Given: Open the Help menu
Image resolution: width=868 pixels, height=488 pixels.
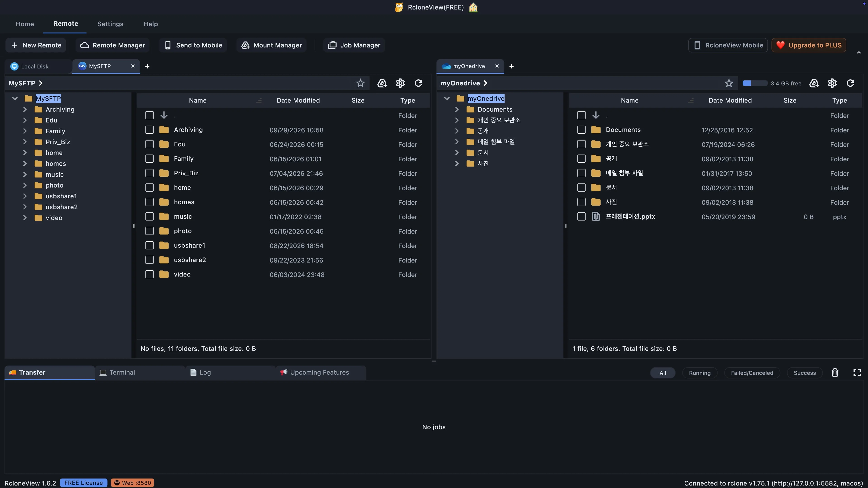Looking at the screenshot, I should point(151,24).
